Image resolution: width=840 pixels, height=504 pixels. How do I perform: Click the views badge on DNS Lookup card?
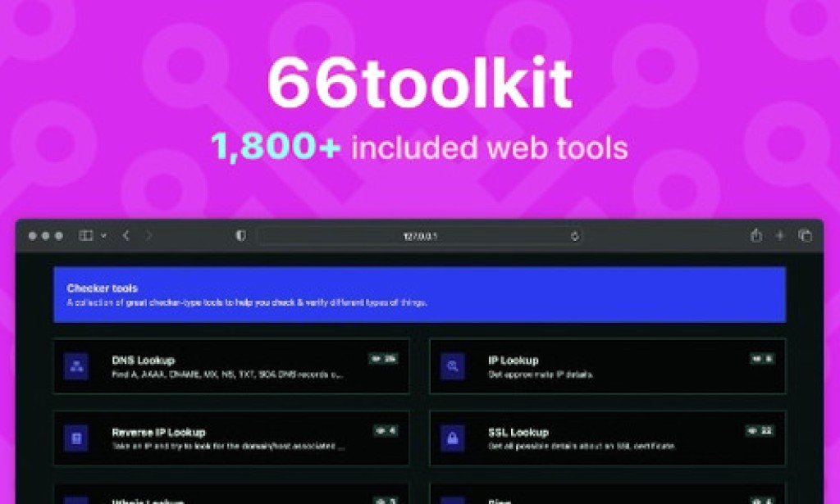tap(384, 359)
